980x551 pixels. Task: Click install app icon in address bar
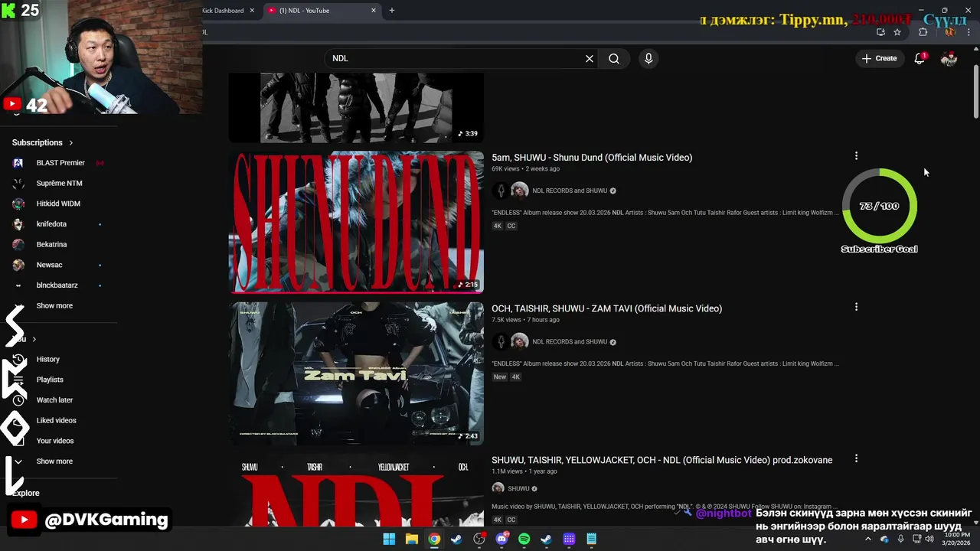pyautogui.click(x=880, y=32)
